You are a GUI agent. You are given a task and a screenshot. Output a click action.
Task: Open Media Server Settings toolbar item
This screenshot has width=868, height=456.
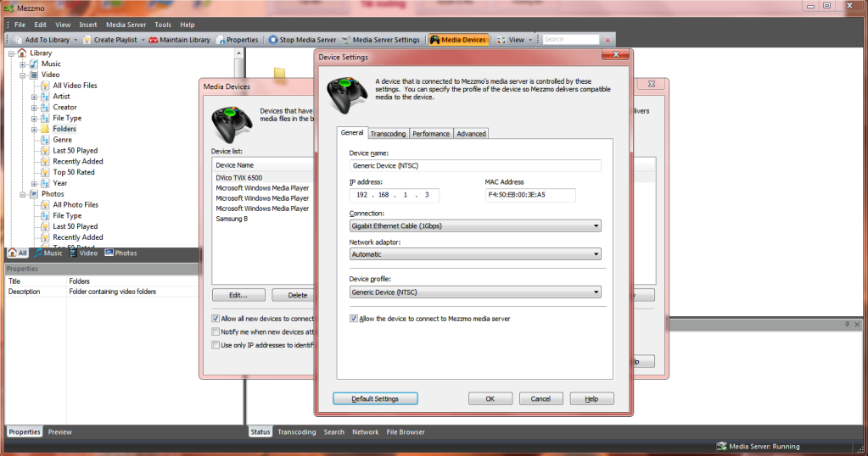[381, 40]
